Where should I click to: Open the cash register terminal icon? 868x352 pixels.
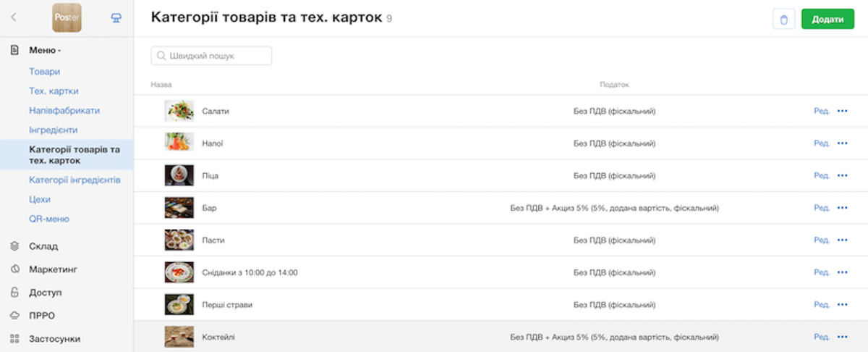click(116, 18)
